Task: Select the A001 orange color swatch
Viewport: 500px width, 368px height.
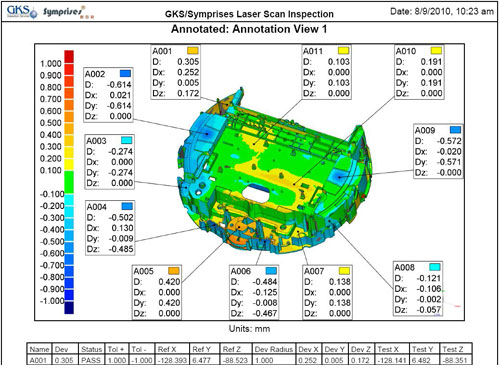Action: point(193,51)
